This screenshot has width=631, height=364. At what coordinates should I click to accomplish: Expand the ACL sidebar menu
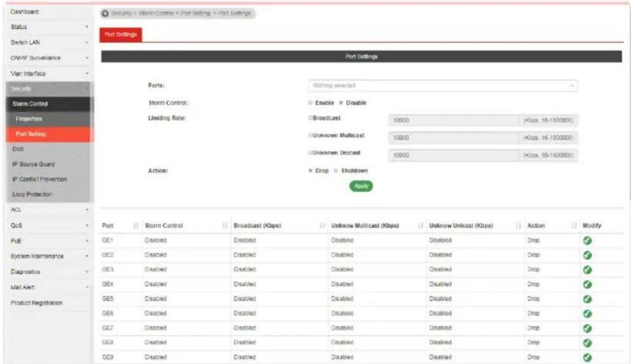[x=49, y=210]
